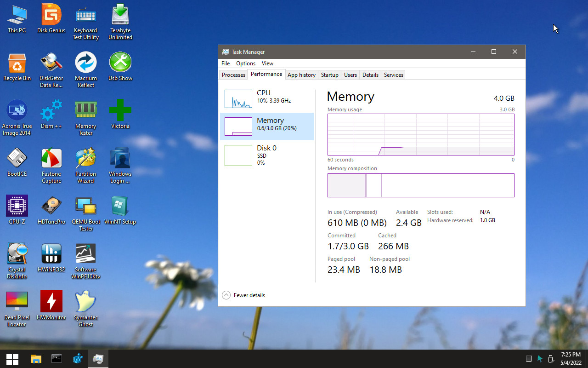Open This PC desktop icon

click(x=17, y=18)
